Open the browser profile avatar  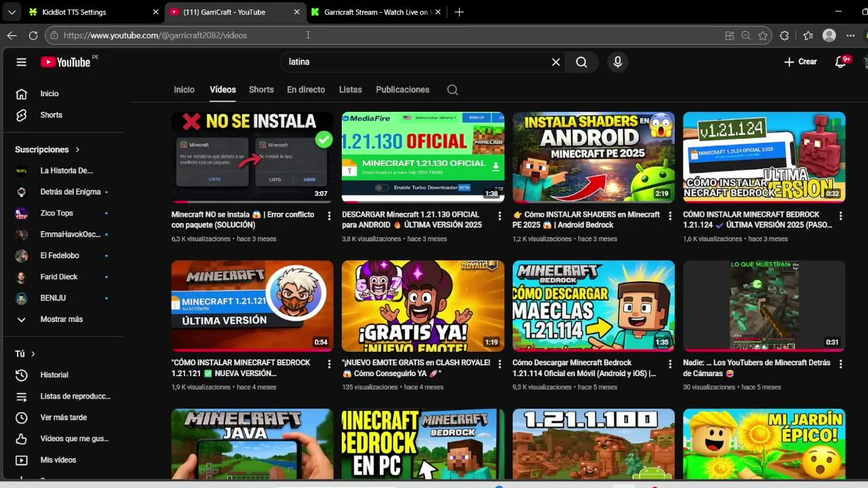pyautogui.click(x=829, y=35)
